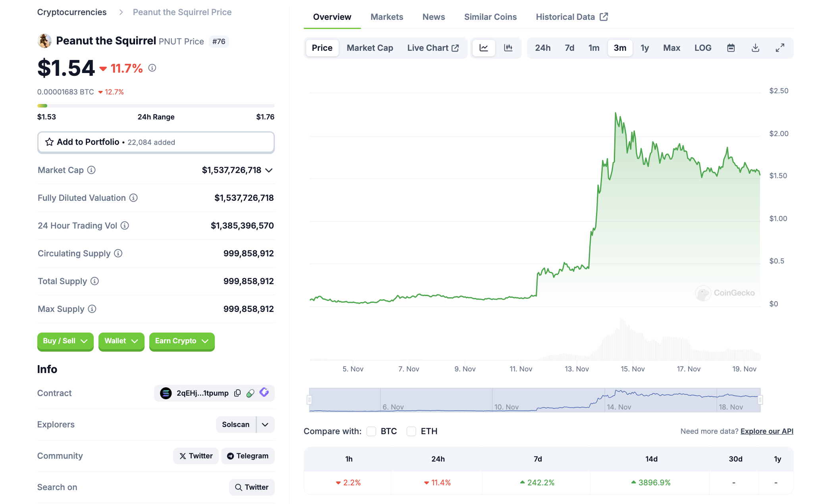
Task: Click the Explore our API link
Action: tap(766, 431)
